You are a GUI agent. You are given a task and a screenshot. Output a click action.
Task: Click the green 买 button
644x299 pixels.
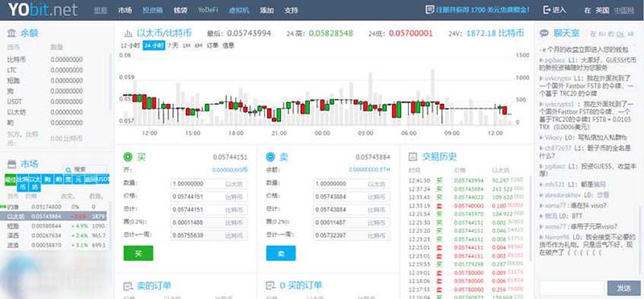[x=138, y=253]
